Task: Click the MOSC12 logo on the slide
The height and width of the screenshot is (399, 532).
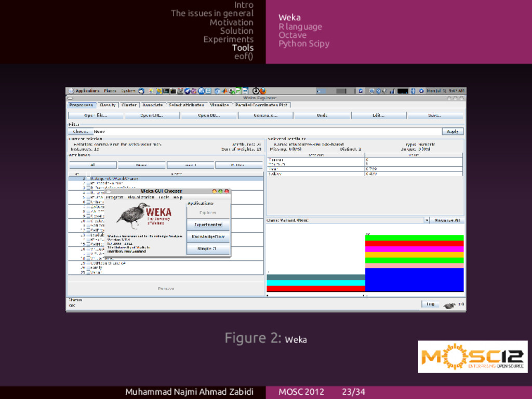Action: tap(473, 356)
